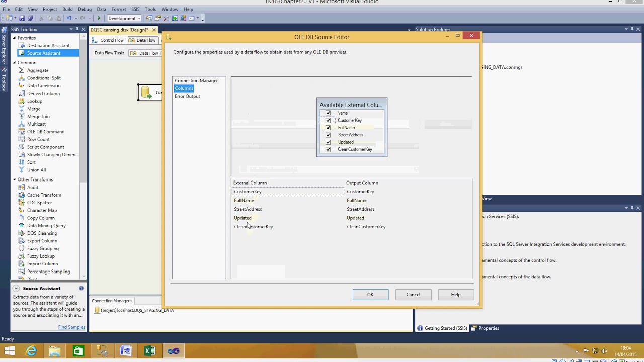Screen dimensions: 644x362
Task: Open Excel from the taskbar
Action: click(150, 351)
